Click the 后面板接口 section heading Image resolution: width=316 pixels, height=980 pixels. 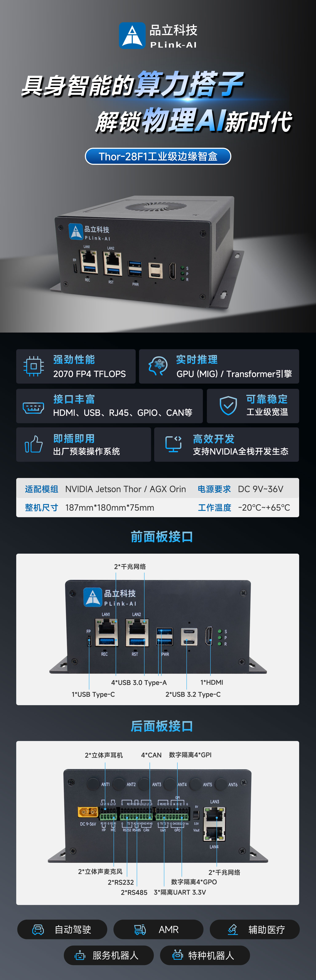pos(162,726)
